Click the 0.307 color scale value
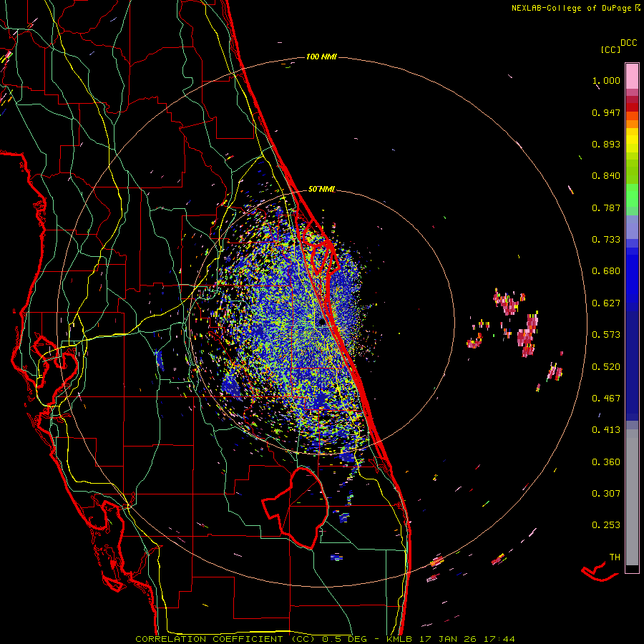The height and width of the screenshot is (644, 644). [606, 494]
